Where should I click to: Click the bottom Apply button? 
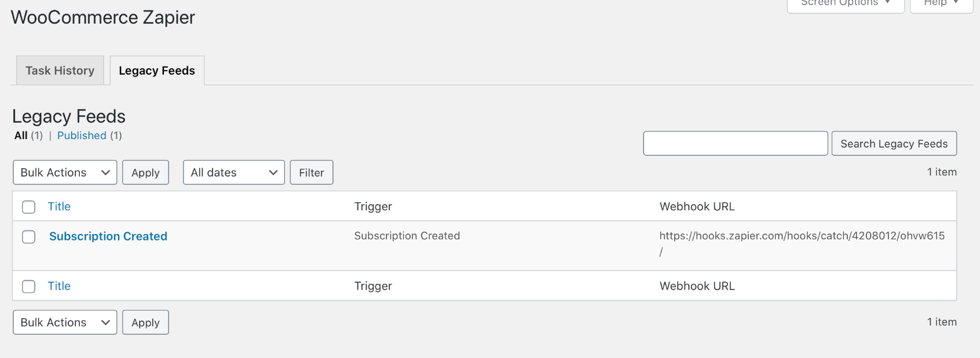(145, 323)
